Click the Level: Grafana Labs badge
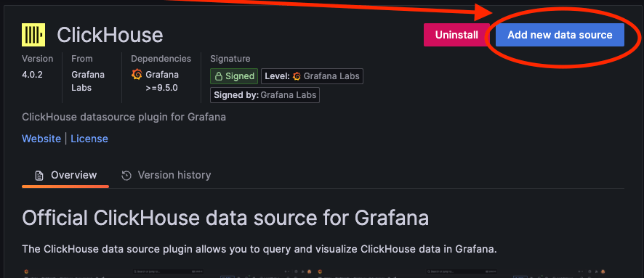 [312, 76]
